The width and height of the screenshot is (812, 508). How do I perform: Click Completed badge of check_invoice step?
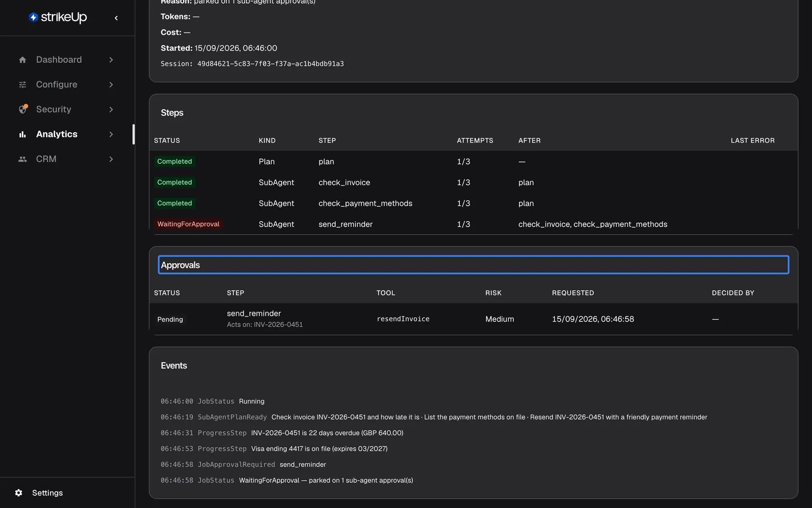175,182
